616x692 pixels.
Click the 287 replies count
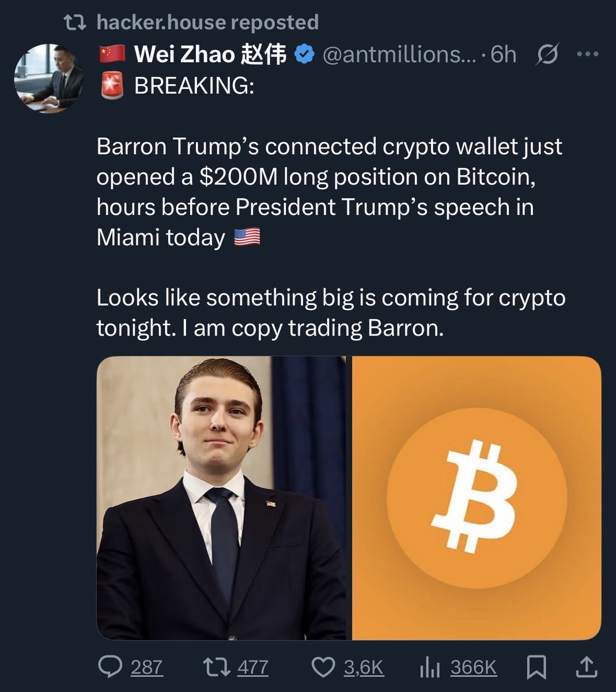[x=147, y=668]
